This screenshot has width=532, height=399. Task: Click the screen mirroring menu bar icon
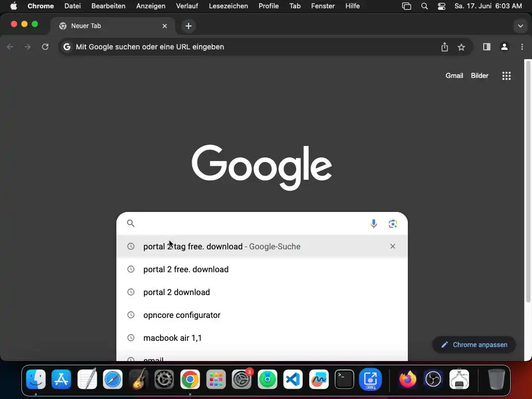406,6
